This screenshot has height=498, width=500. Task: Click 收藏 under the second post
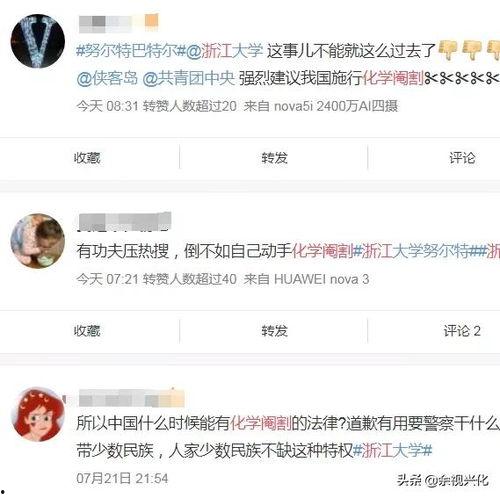(x=87, y=331)
